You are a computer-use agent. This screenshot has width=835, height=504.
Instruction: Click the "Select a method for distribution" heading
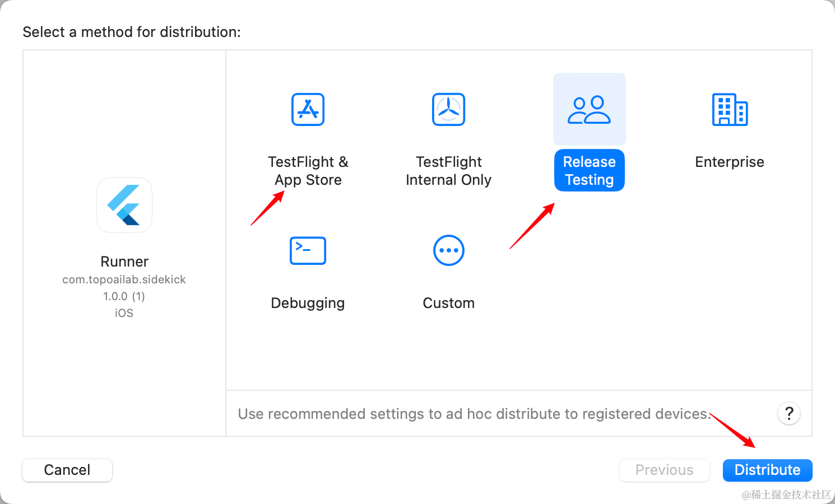tap(132, 32)
